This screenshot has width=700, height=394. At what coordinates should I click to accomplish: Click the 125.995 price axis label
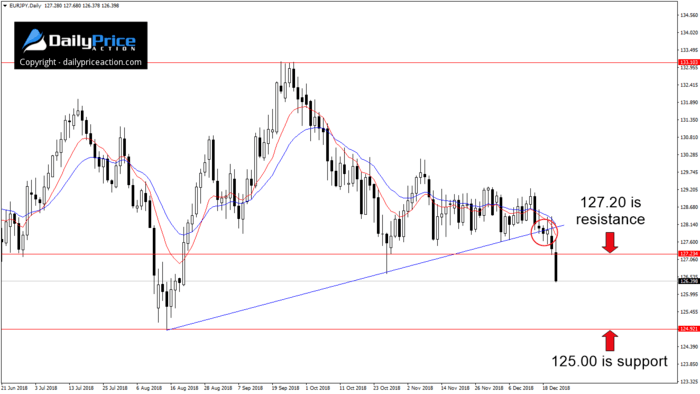[x=689, y=294]
